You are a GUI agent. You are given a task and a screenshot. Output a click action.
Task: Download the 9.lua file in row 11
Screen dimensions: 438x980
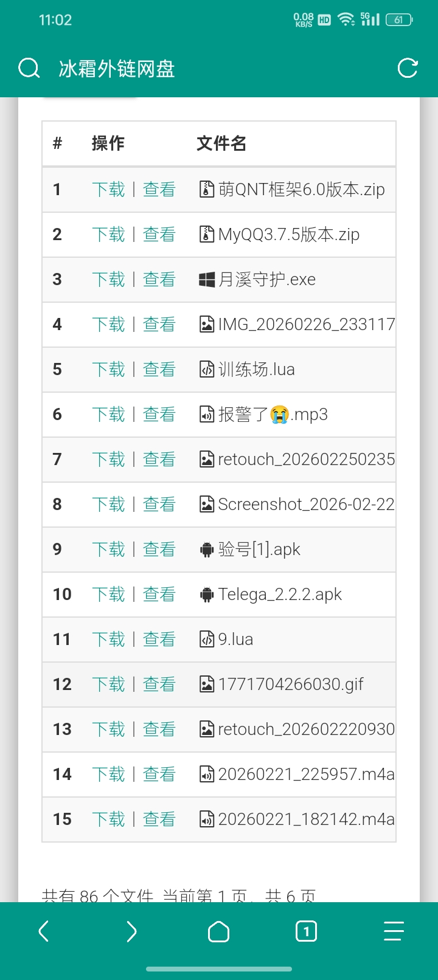point(108,640)
